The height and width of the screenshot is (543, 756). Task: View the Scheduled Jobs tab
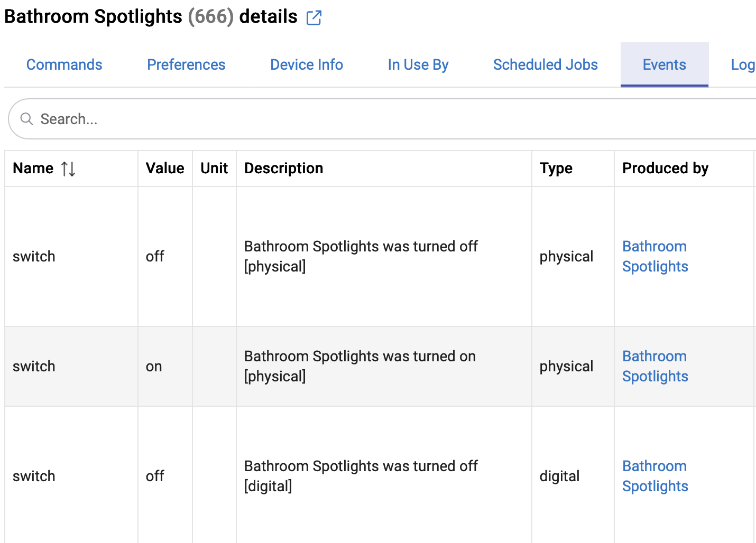[x=545, y=64]
